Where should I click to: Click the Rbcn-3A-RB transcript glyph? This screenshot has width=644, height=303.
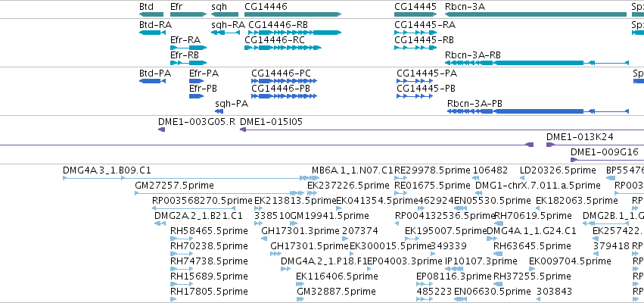[537, 62]
